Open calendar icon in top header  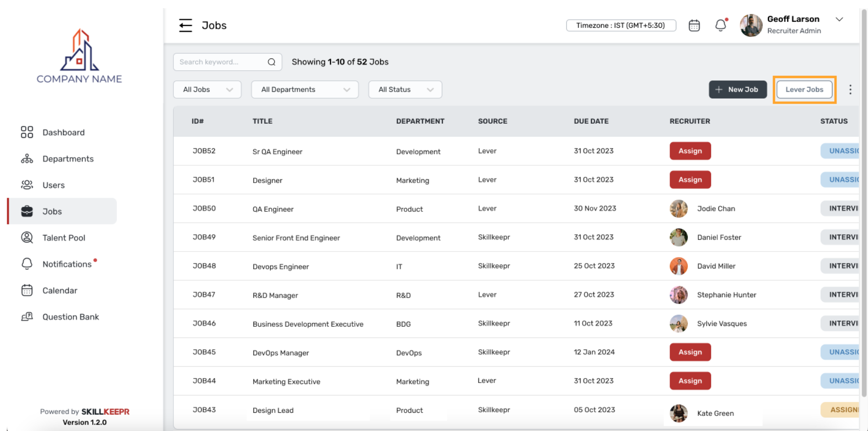[x=694, y=26]
